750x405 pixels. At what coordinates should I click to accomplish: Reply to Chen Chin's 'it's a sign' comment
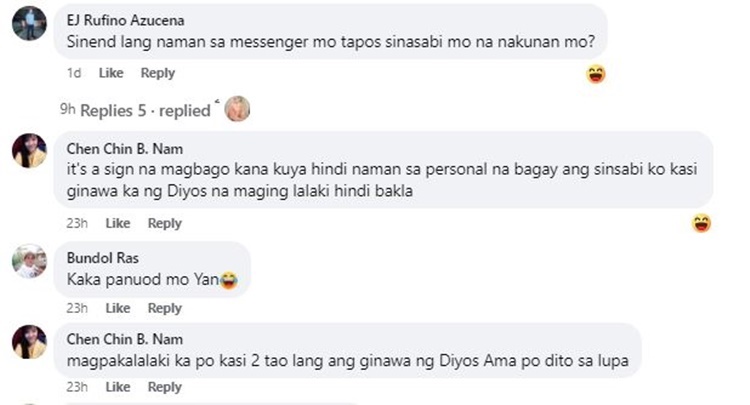tap(165, 223)
